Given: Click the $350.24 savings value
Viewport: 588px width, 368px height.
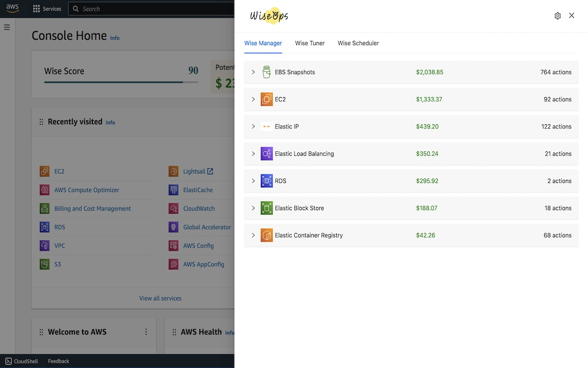Looking at the screenshot, I should pyautogui.click(x=427, y=154).
